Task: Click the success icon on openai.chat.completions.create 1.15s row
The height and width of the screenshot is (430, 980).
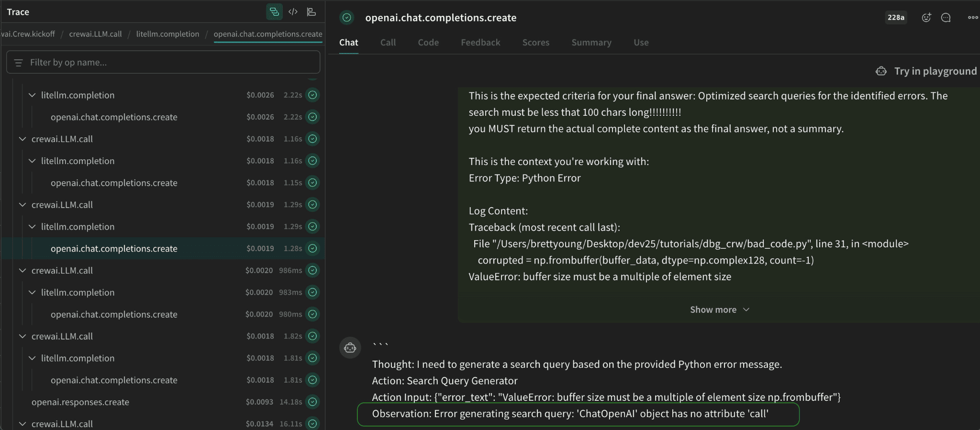Action: click(312, 183)
